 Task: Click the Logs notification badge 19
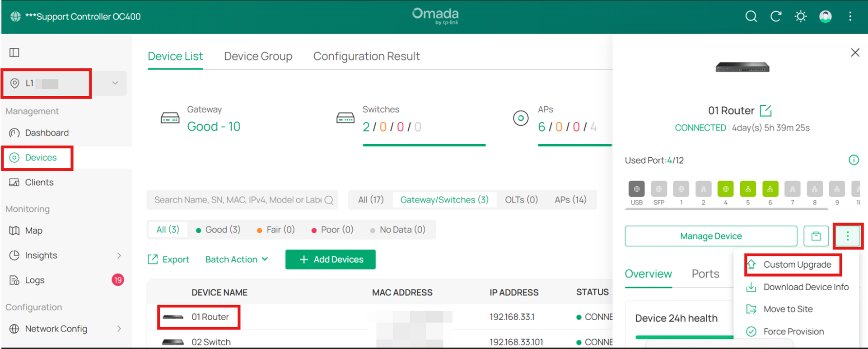tap(117, 280)
